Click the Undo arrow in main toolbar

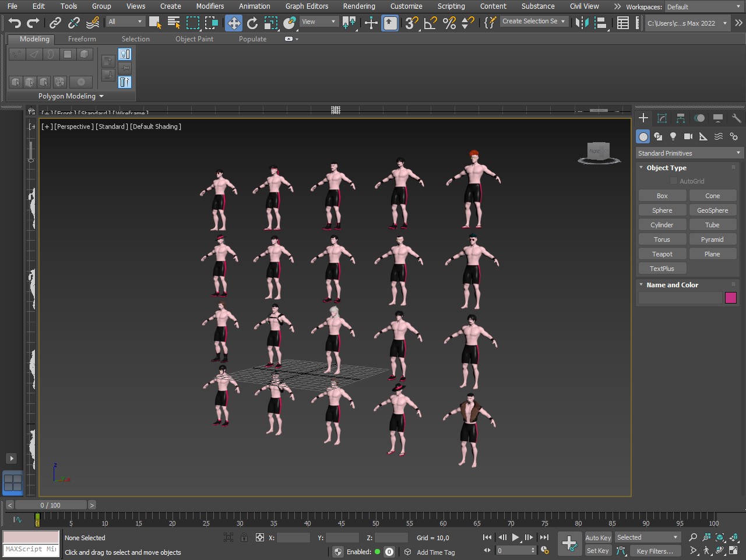15,23
